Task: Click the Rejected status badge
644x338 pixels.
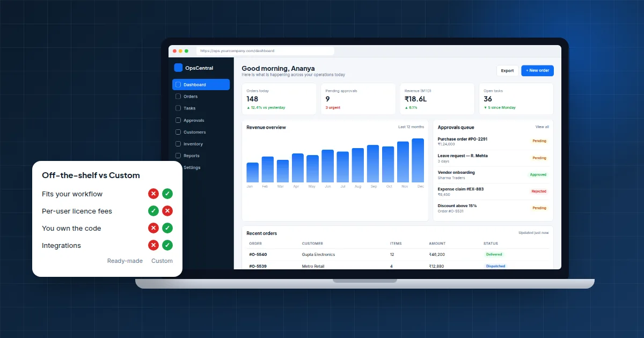Action: point(539,192)
